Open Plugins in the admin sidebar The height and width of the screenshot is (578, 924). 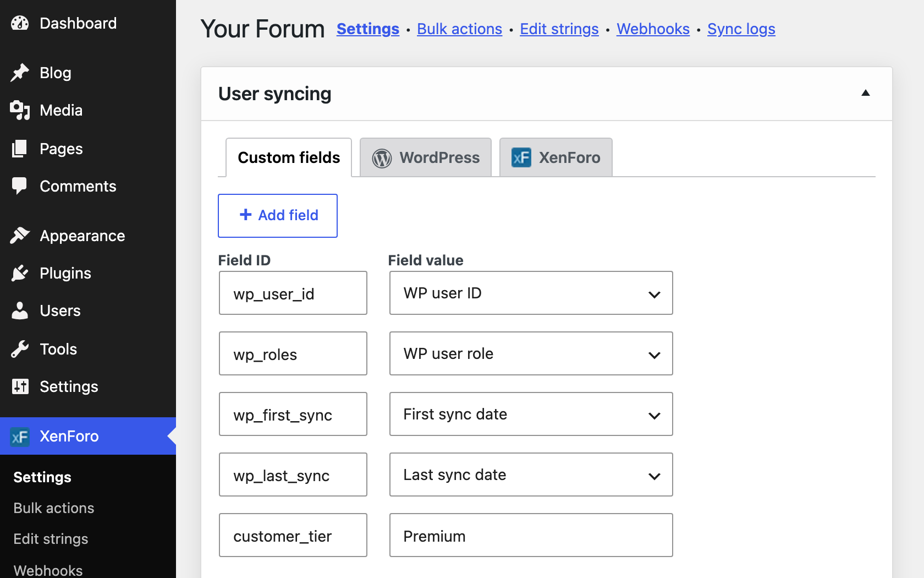click(x=88, y=273)
